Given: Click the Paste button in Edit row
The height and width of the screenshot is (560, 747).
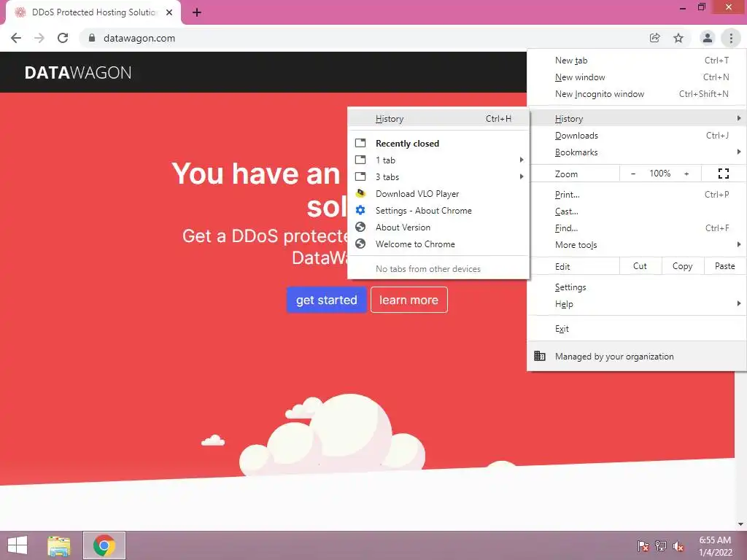Looking at the screenshot, I should 724,266.
